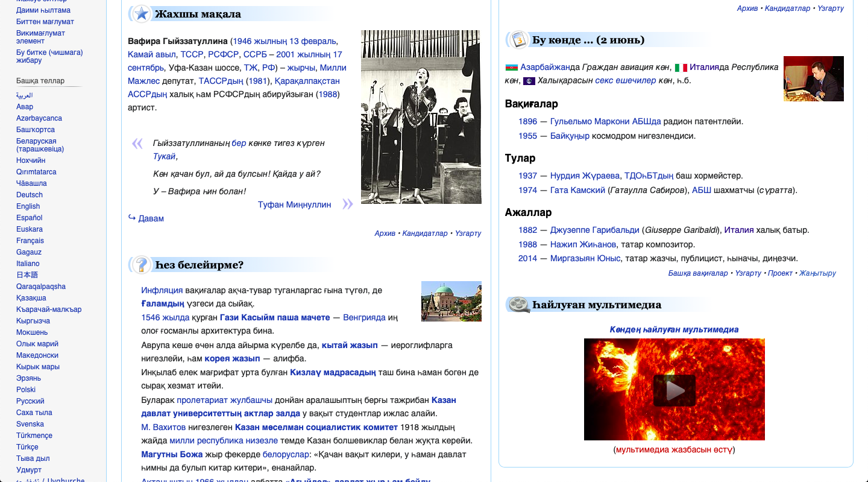
Task: Click the star icon beside Жахшы мақала
Action: click(x=141, y=14)
